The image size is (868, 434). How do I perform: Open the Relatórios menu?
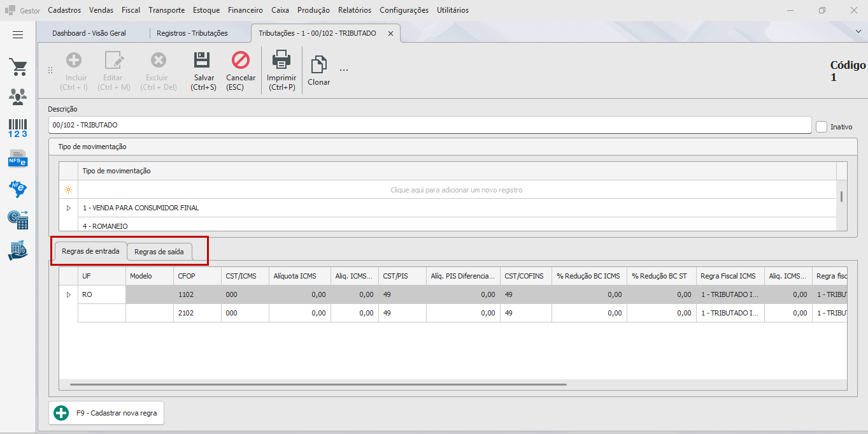tap(355, 10)
